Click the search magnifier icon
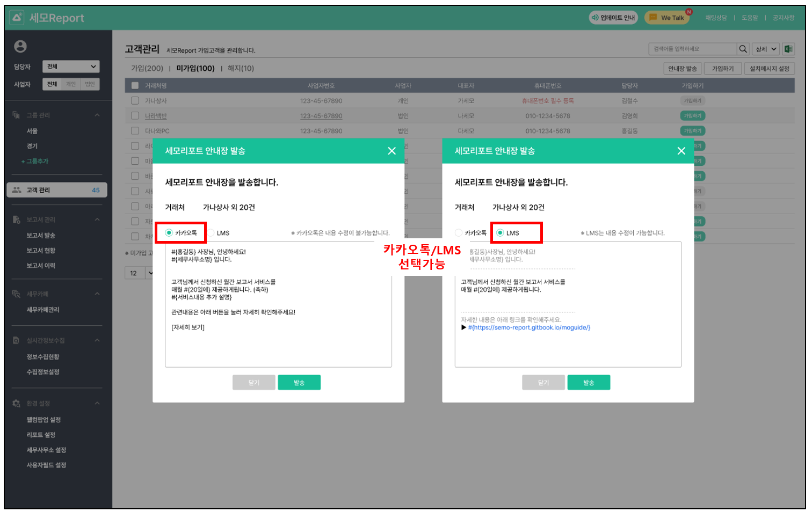The image size is (812, 512). (743, 49)
